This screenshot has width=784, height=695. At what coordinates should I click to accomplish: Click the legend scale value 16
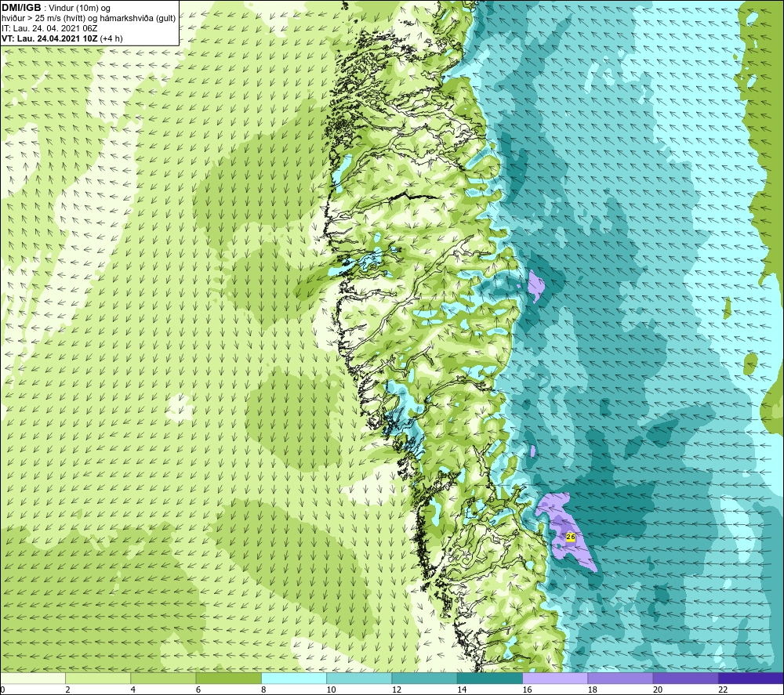[x=527, y=690]
